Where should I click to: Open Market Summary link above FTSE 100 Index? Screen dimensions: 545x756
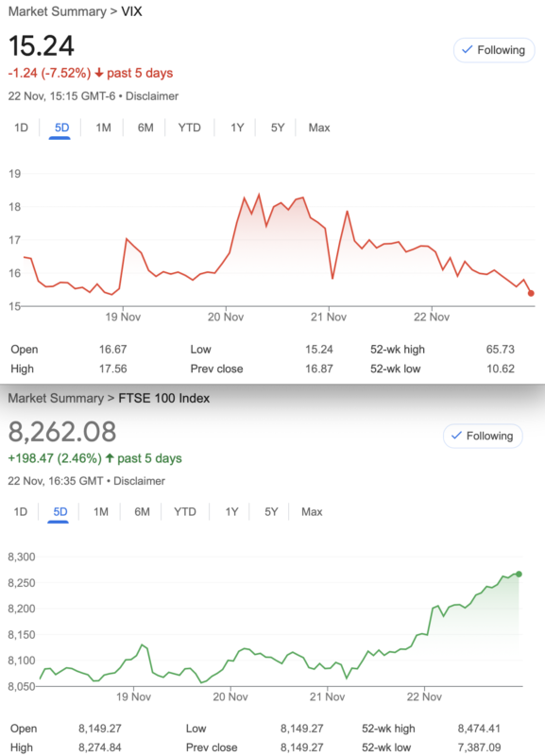click(x=56, y=398)
